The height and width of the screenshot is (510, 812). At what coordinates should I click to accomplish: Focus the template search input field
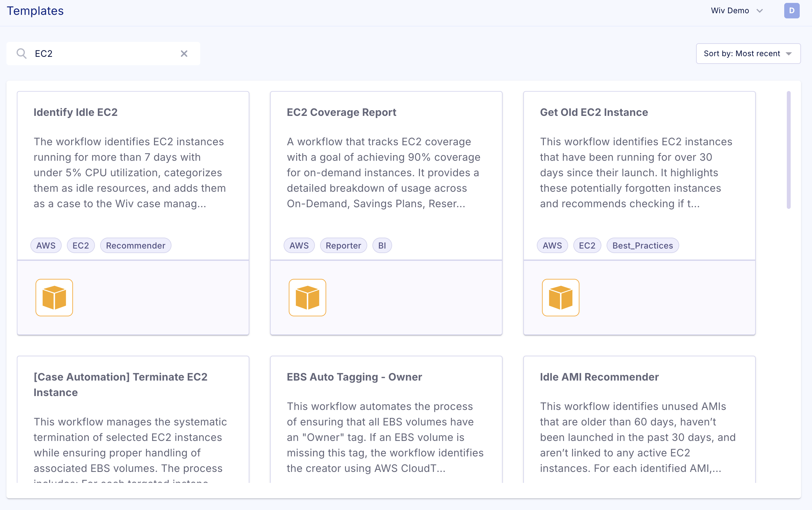105,54
